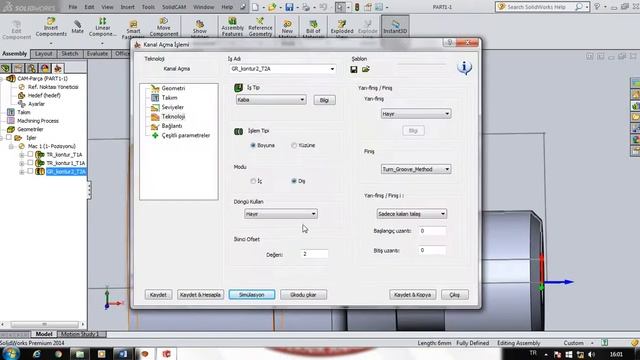Click the Başlangıç uzantı input field
This screenshot has height=360, width=640.
[x=432, y=231]
